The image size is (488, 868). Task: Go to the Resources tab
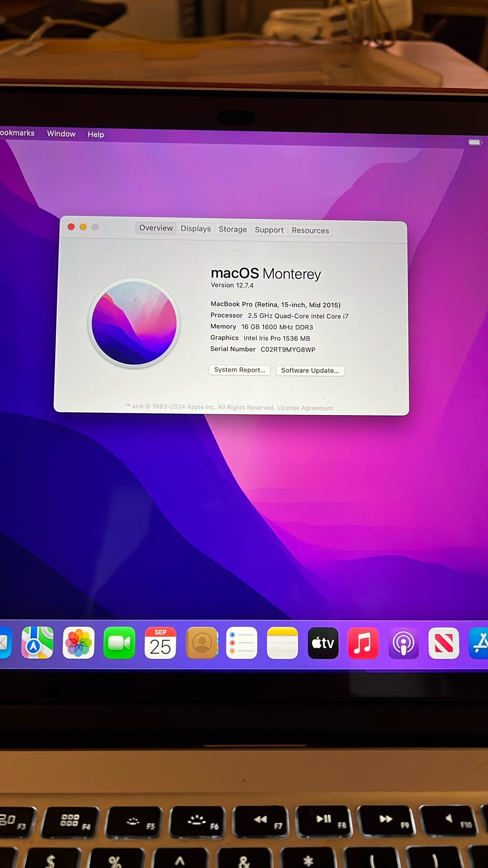click(x=310, y=230)
